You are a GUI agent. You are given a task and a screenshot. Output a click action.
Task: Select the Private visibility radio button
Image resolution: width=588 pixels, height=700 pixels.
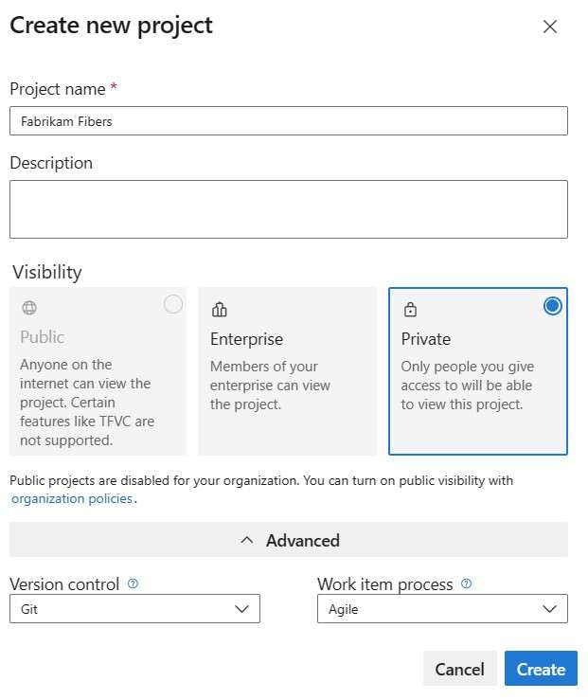click(x=553, y=305)
